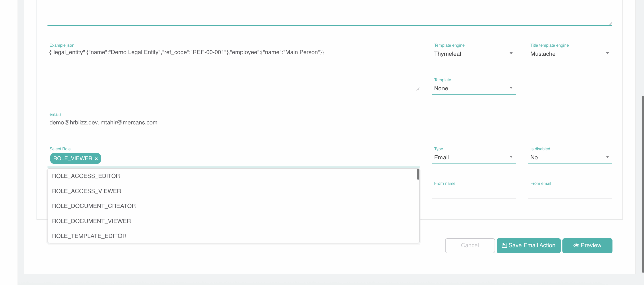Click the eye Preview button
This screenshot has width=644, height=285.
click(x=587, y=245)
